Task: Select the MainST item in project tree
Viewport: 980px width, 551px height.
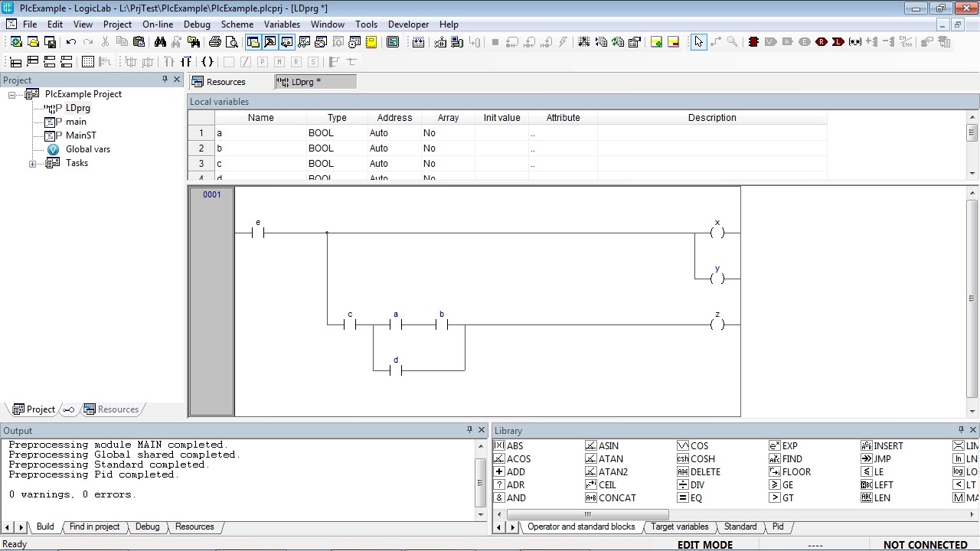Action: coord(80,135)
